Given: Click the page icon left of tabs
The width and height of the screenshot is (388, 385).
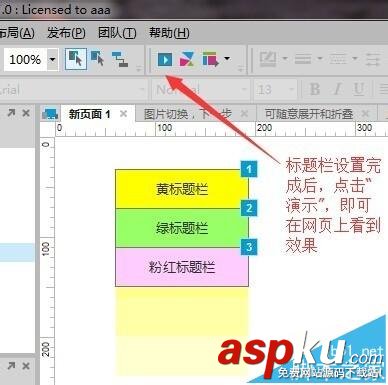Looking at the screenshot, I should click(x=50, y=114).
